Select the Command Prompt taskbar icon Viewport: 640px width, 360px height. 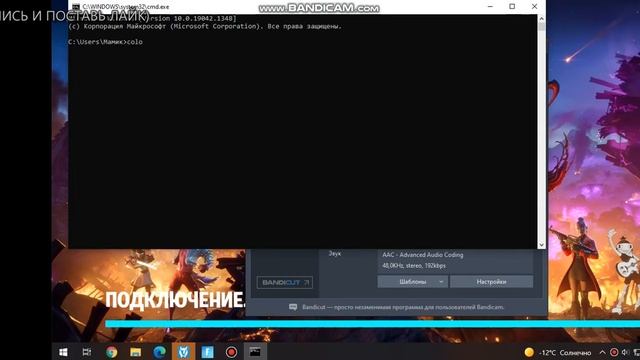point(255,352)
